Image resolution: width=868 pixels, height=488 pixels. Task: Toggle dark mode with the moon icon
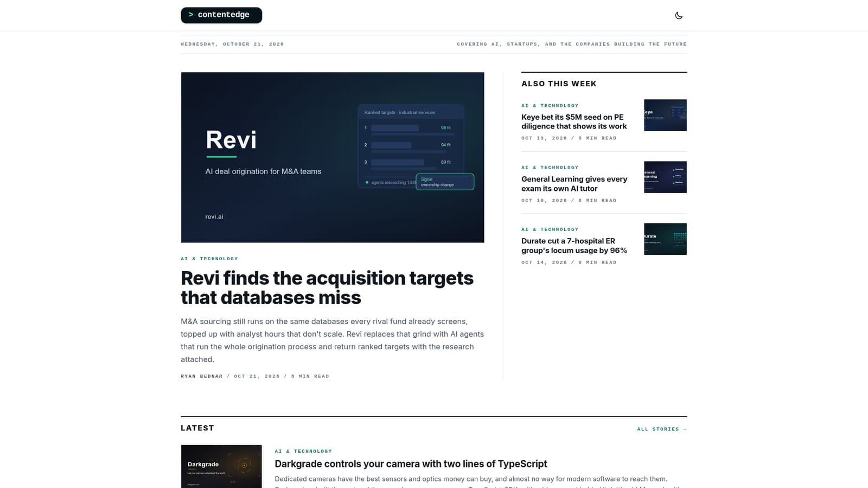point(679,16)
